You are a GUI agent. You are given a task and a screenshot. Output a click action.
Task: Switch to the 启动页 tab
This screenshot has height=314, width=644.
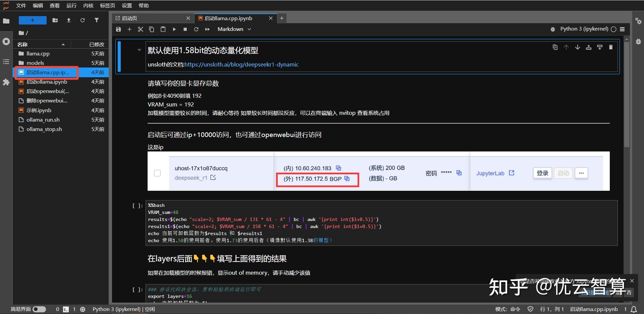point(129,18)
